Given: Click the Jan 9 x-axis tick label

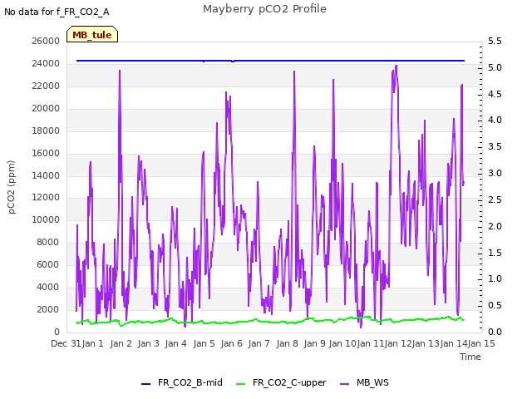Looking at the screenshot, I should click(x=314, y=343).
